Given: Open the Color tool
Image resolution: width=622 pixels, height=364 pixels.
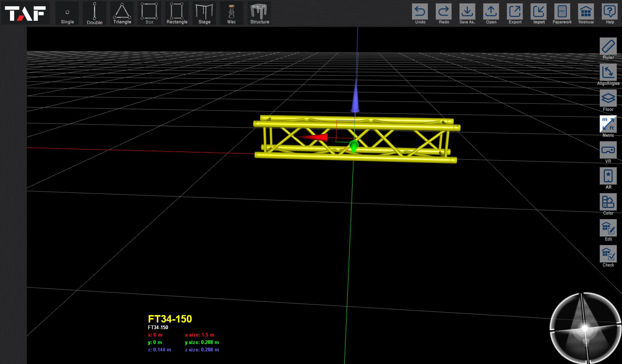Looking at the screenshot, I should [x=608, y=204].
